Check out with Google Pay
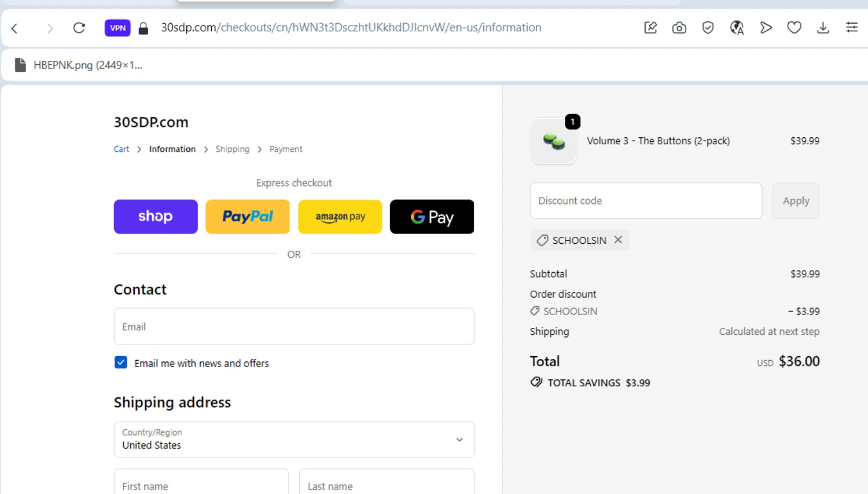This screenshot has width=868, height=494. pyautogui.click(x=432, y=217)
